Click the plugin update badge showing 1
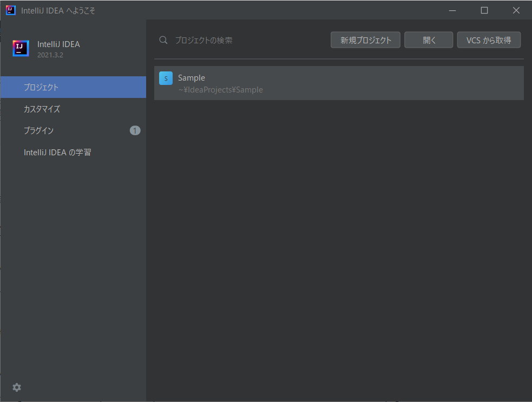 [x=135, y=130]
